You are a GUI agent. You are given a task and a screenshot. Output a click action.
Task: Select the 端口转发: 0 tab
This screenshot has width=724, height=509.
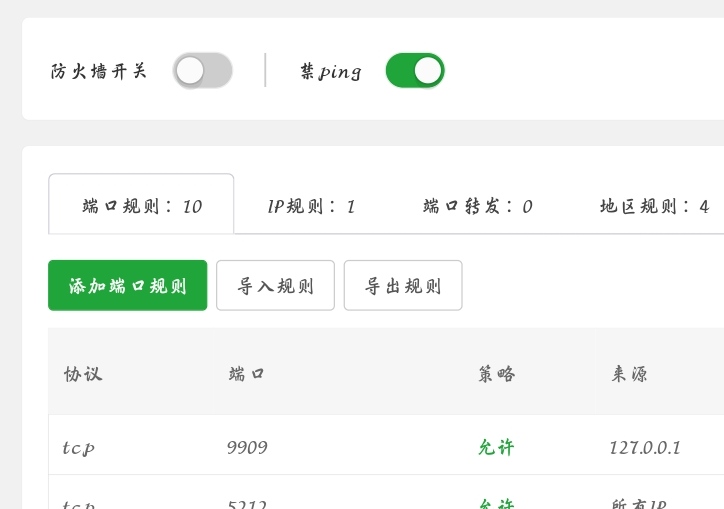(x=478, y=206)
